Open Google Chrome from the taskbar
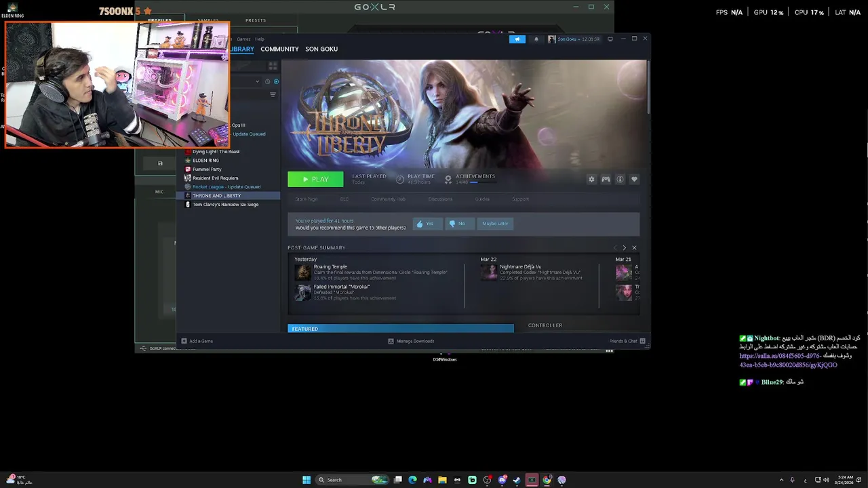 (x=547, y=480)
